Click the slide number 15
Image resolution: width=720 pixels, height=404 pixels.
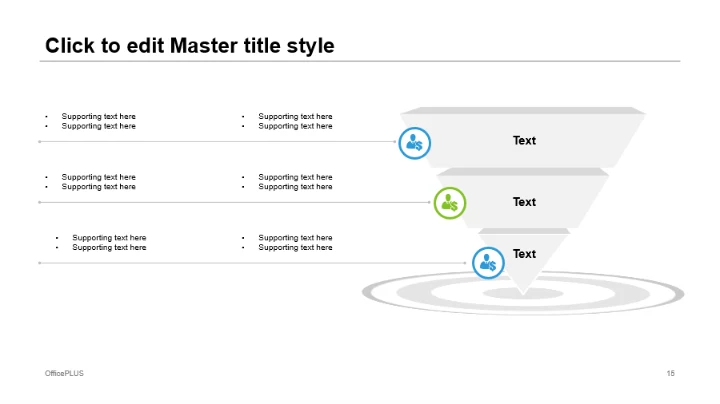point(670,373)
